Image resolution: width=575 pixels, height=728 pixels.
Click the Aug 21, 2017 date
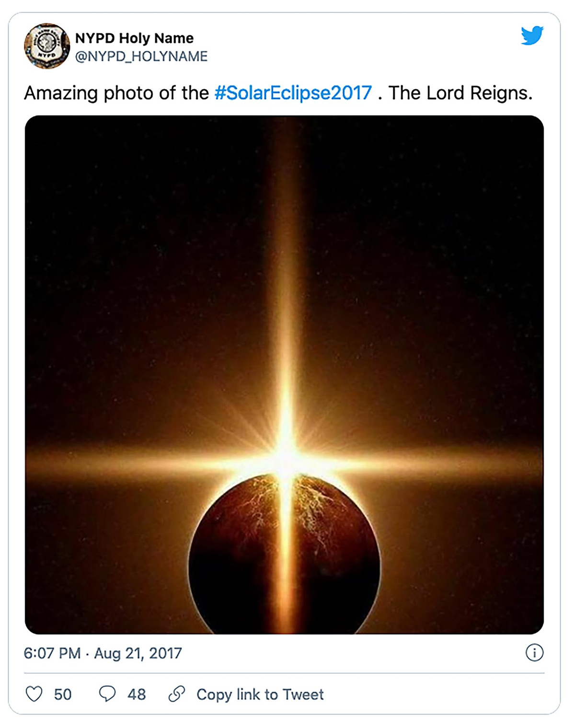138,653
